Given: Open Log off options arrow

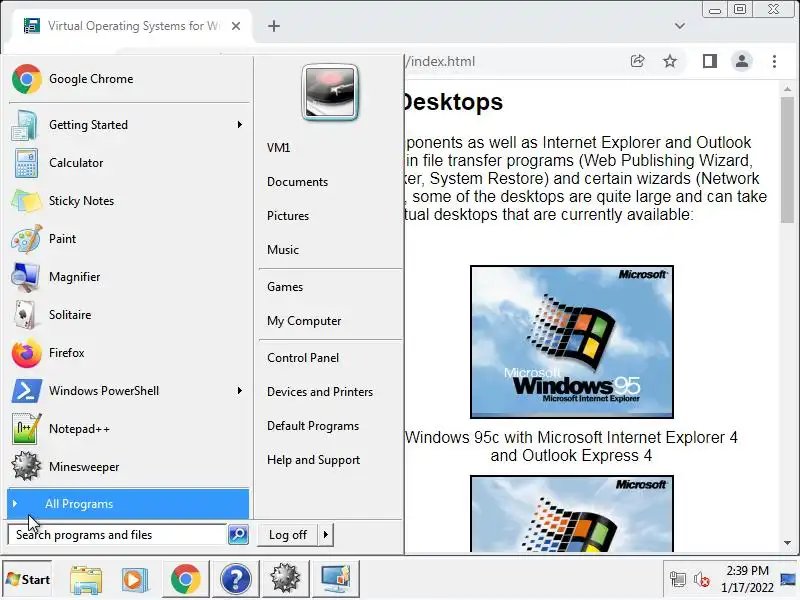Looking at the screenshot, I should pos(326,535).
